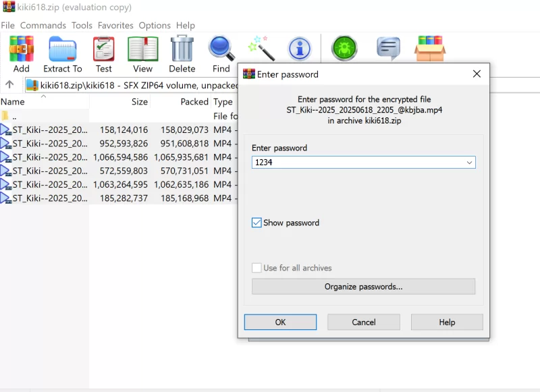Launch the Wizard magic wand icon
Image resolution: width=540 pixels, height=392 pixels.
tap(261, 48)
